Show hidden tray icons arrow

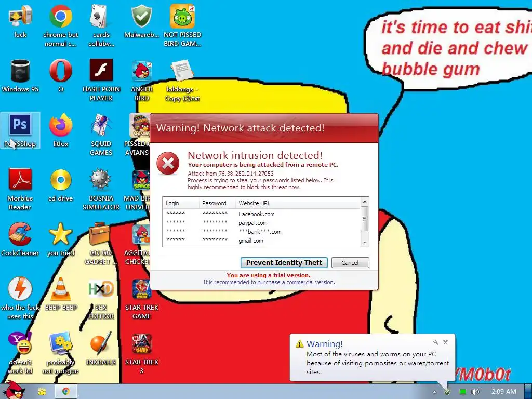[x=435, y=392]
